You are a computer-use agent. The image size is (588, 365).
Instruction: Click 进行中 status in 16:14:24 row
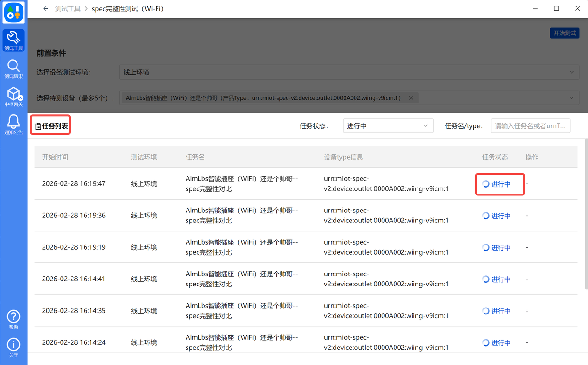[501, 342]
